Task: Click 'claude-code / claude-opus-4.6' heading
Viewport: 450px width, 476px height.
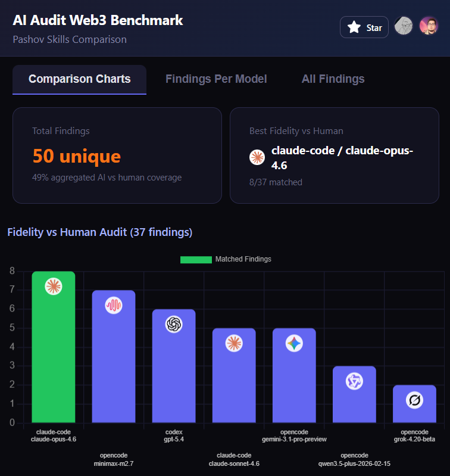Action: pos(342,158)
